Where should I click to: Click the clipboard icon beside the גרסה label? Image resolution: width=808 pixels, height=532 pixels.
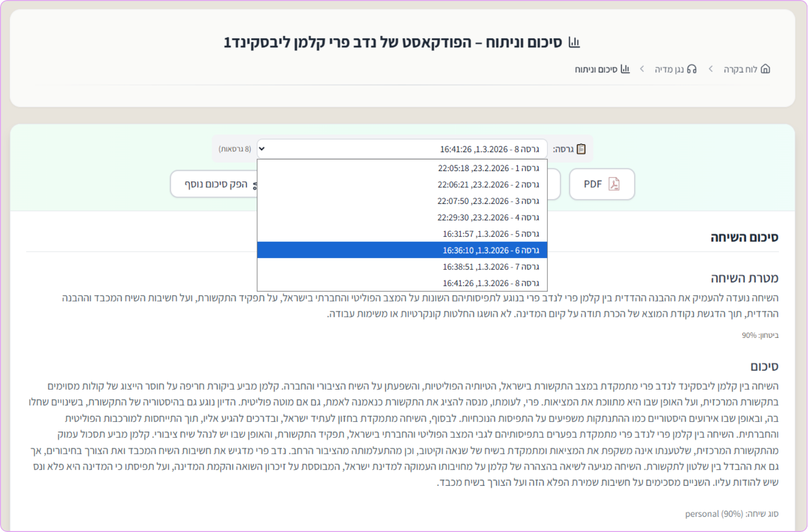[581, 148]
